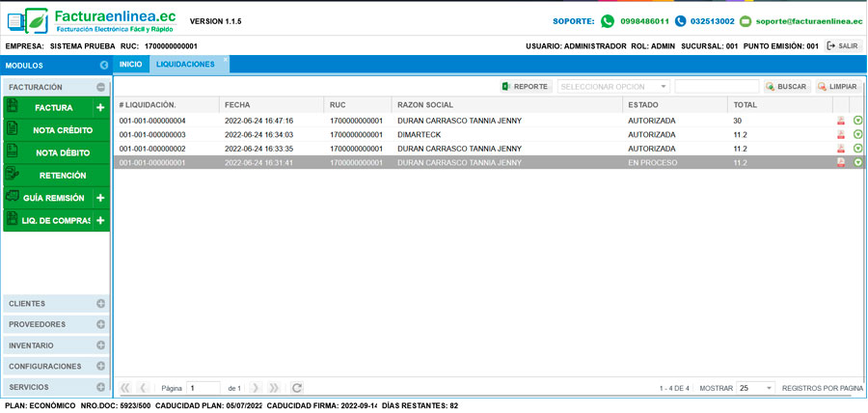Click the plus icon beside Factura
The image size is (868, 413).
pyautogui.click(x=100, y=108)
